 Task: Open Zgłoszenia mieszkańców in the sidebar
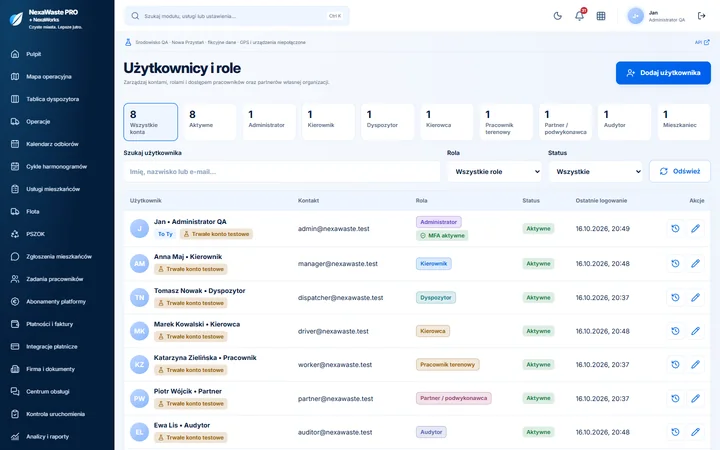[x=57, y=257]
